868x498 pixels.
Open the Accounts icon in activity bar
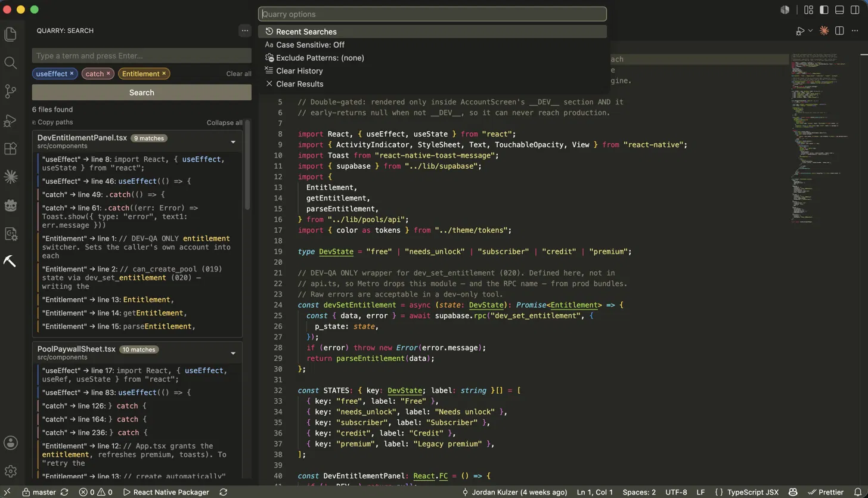tap(10, 443)
